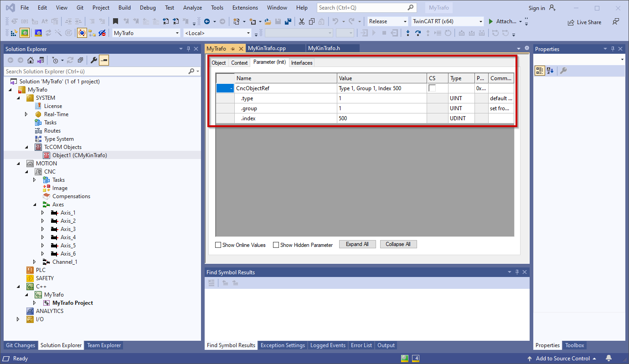Enable the Show Hidden Parameter checkbox

pyautogui.click(x=276, y=245)
